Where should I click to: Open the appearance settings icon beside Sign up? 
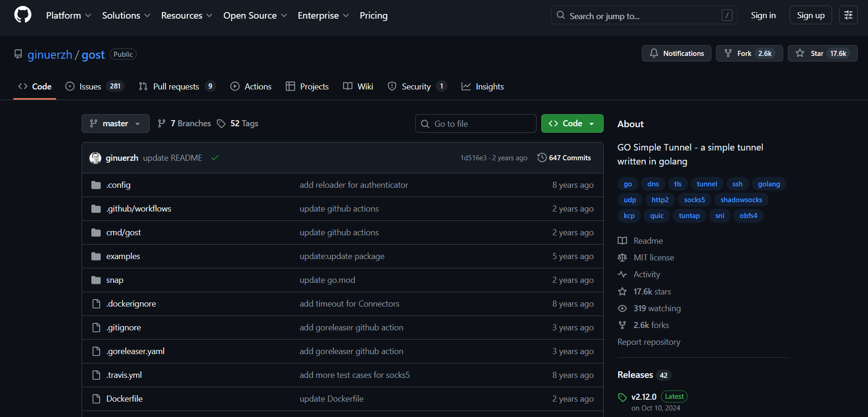pyautogui.click(x=848, y=15)
